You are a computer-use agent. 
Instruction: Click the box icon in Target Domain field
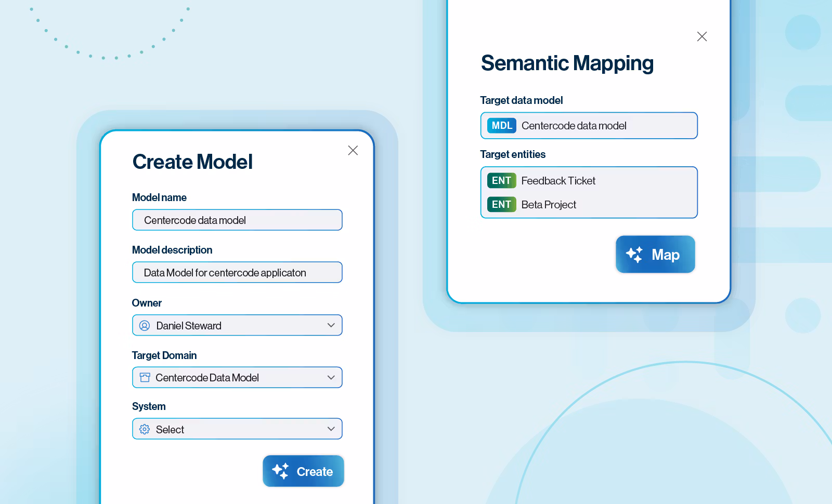(x=145, y=378)
